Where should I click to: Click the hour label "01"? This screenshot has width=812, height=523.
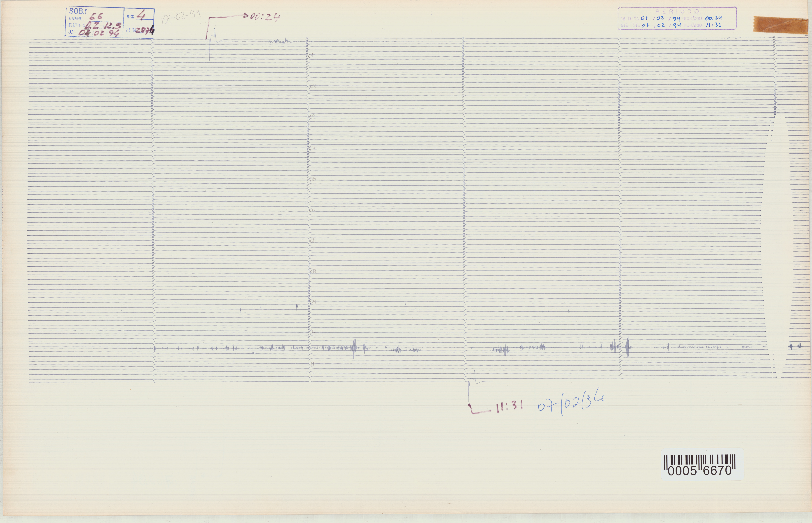click(310, 55)
